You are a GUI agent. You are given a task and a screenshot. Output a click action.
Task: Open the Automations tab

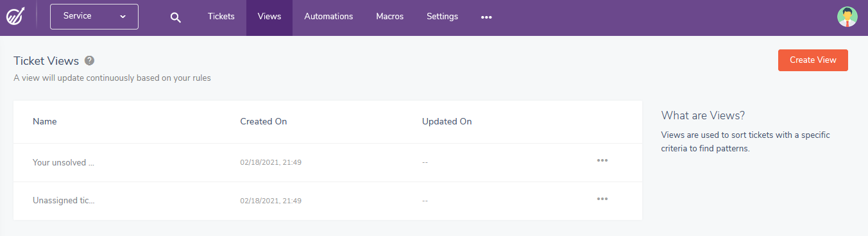tap(328, 17)
